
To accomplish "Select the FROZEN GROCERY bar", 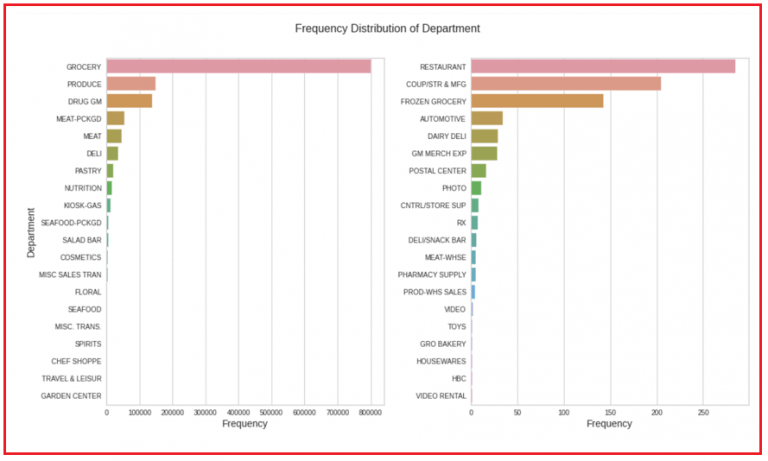I will 537,101.
